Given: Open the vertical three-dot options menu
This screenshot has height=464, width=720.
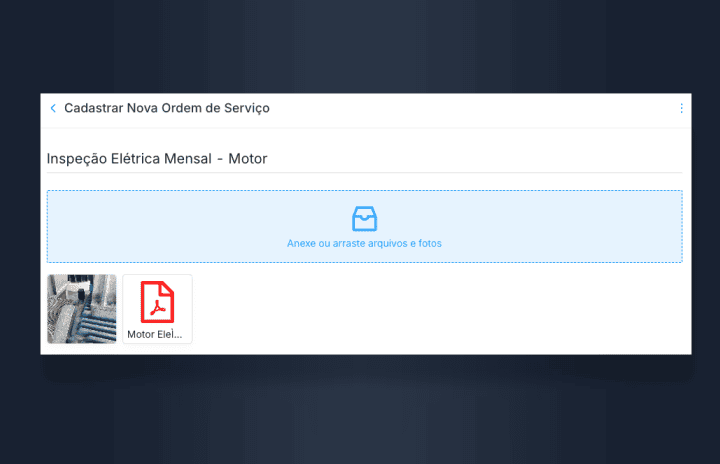Looking at the screenshot, I should pyautogui.click(x=681, y=108).
